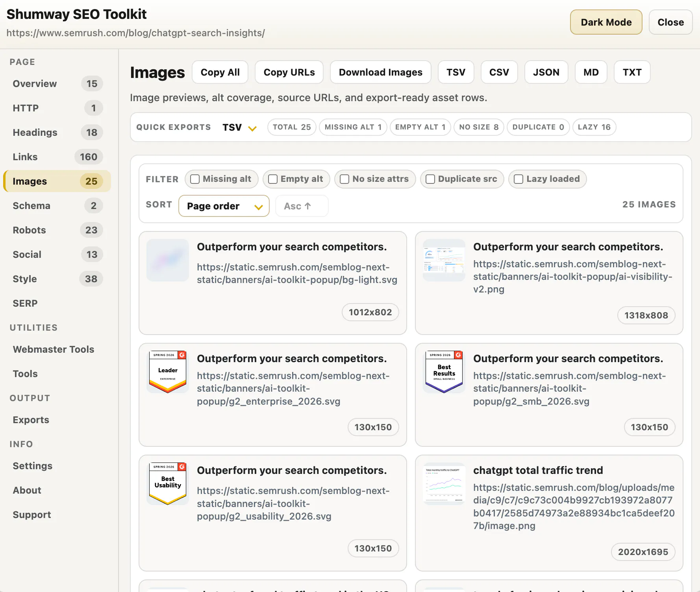Viewport: 700px width, 592px height.
Task: Click the G2 Leader Enterprise badge thumbnail
Action: pyautogui.click(x=168, y=372)
